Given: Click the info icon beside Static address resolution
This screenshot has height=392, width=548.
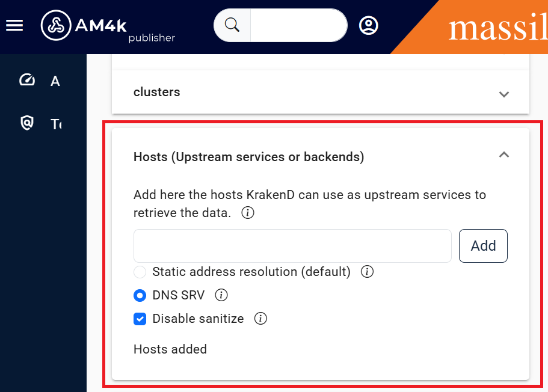Looking at the screenshot, I should 367,272.
